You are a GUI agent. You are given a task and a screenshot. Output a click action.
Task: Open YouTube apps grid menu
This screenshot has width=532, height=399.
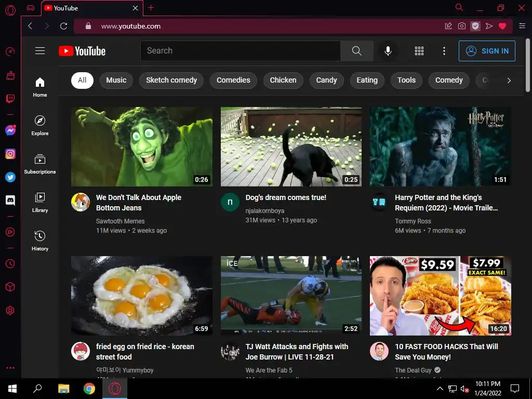419,51
